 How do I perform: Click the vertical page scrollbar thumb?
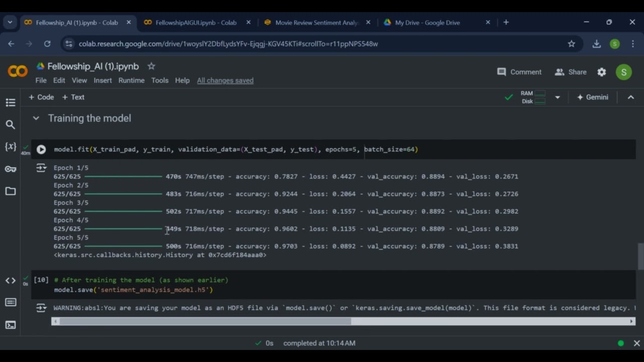[640, 257]
